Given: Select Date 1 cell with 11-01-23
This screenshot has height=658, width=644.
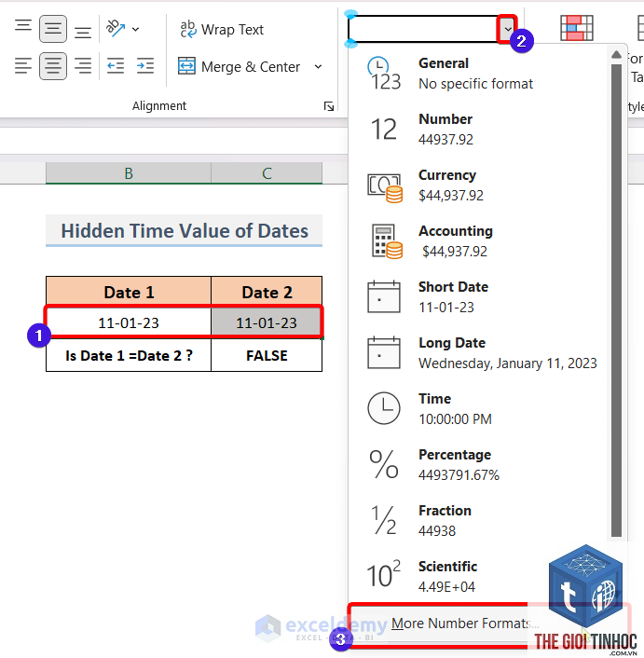Looking at the screenshot, I should click(129, 322).
